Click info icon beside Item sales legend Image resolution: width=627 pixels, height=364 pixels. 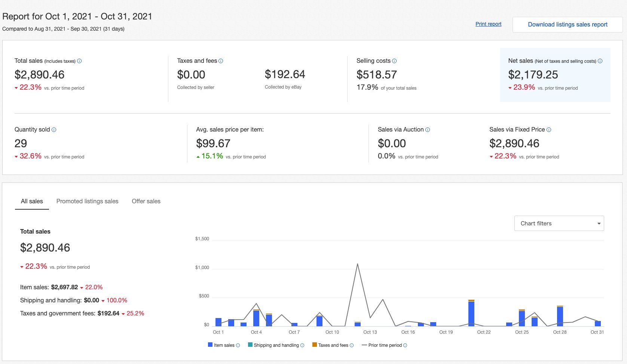[238, 345]
